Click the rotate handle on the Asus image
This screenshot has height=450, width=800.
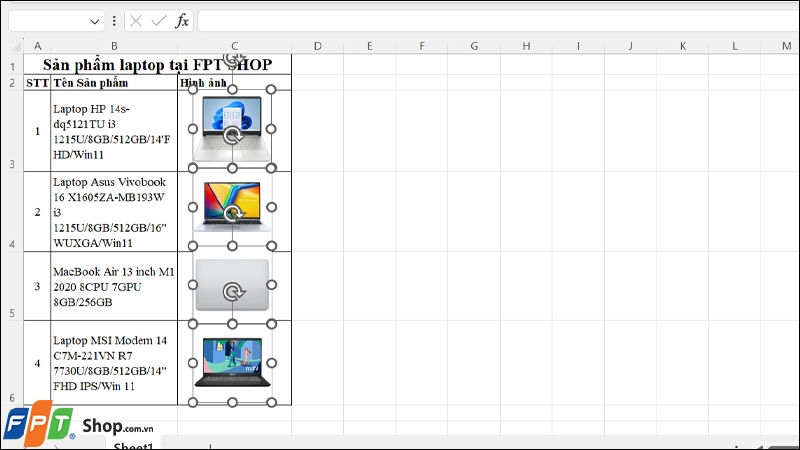click(x=234, y=213)
